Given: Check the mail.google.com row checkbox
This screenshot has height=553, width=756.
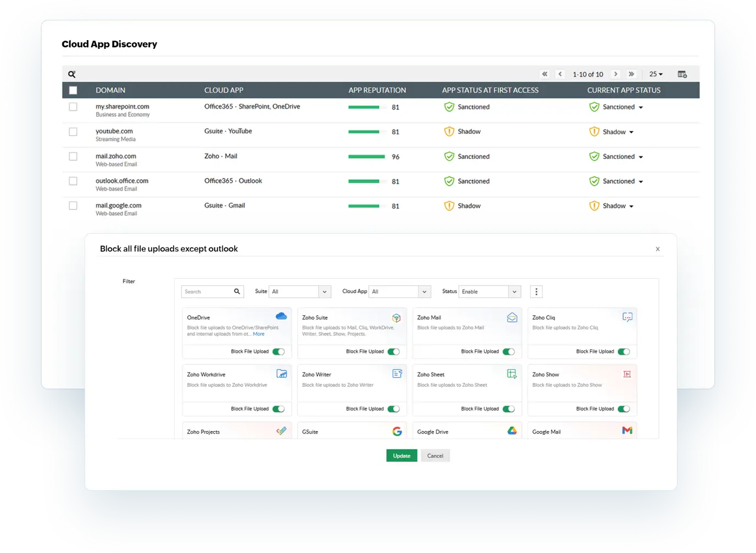Looking at the screenshot, I should [73, 206].
